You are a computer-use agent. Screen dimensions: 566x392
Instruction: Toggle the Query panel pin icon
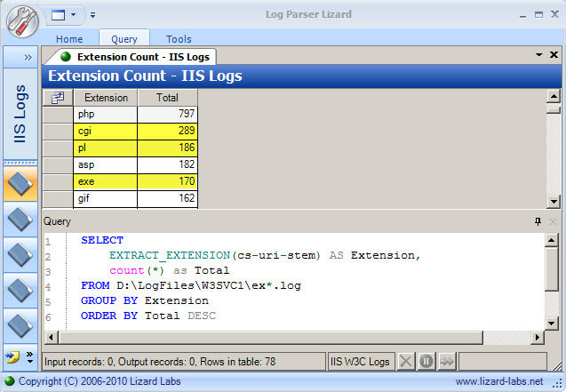point(538,221)
